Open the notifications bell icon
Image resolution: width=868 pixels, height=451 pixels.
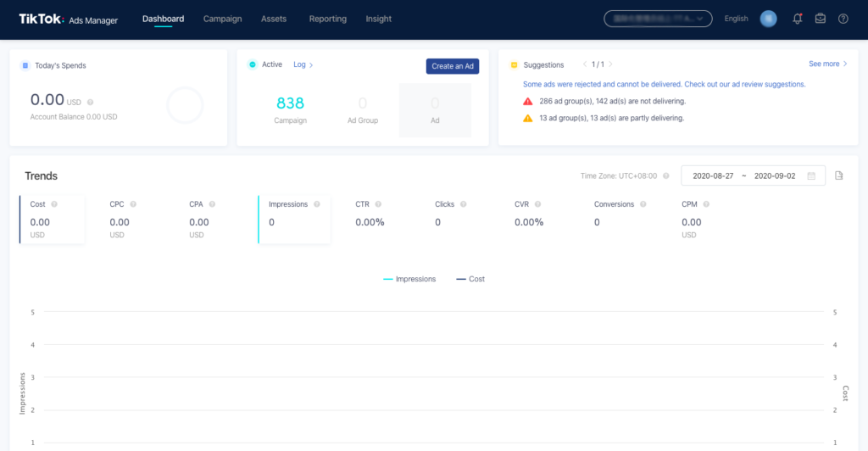click(x=797, y=19)
